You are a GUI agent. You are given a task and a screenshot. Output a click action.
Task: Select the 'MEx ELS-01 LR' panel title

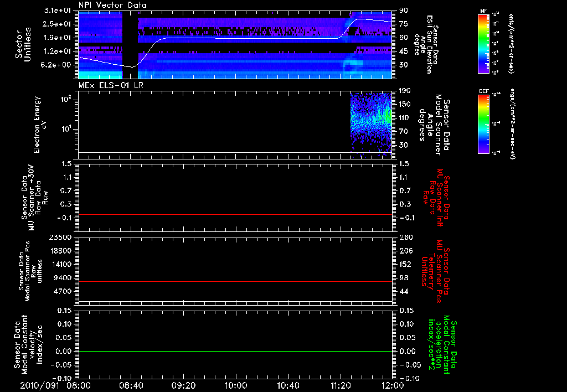coord(111,85)
